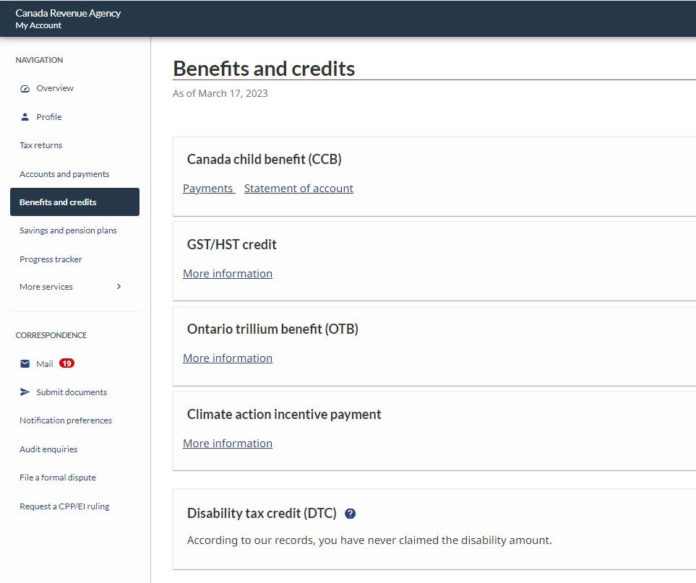Go to Audit enquiries
This screenshot has height=583, width=696.
pos(48,449)
